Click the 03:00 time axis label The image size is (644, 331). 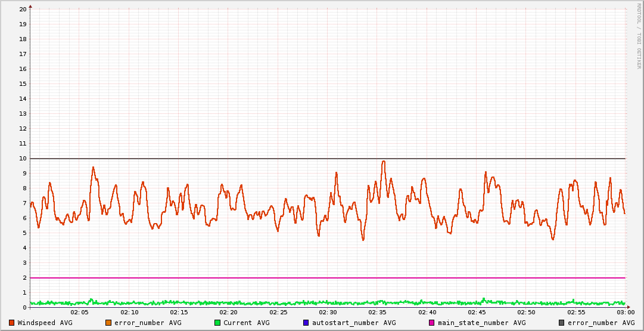(626, 312)
